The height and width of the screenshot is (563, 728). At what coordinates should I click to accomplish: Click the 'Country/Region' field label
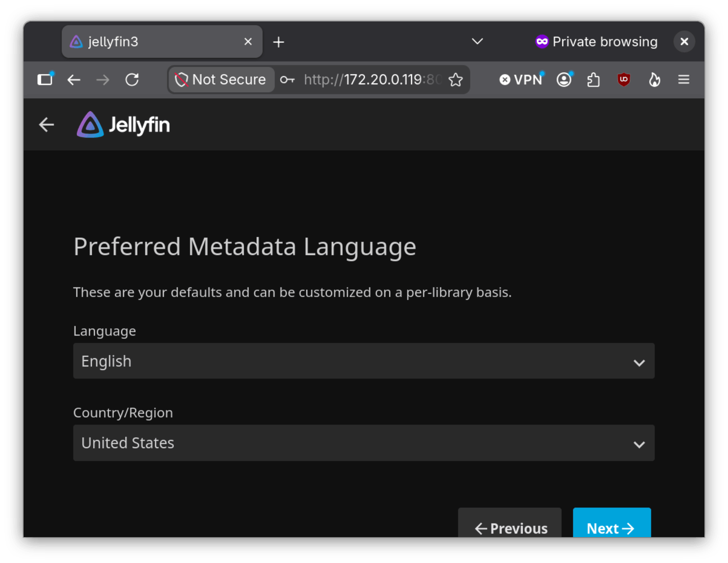123,413
